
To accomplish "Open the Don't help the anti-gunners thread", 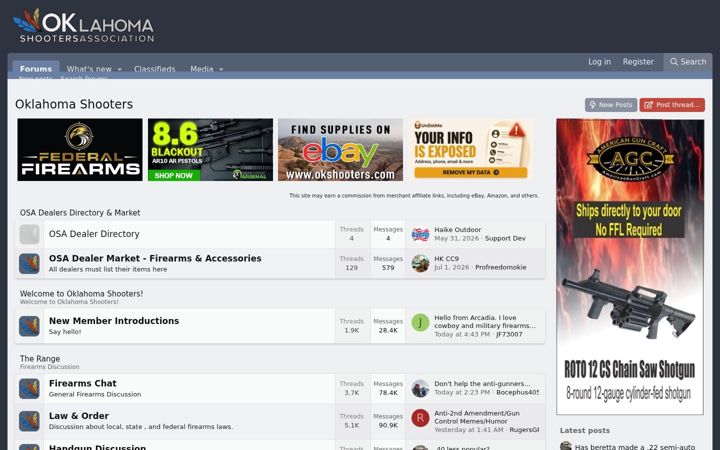I will click(482, 383).
